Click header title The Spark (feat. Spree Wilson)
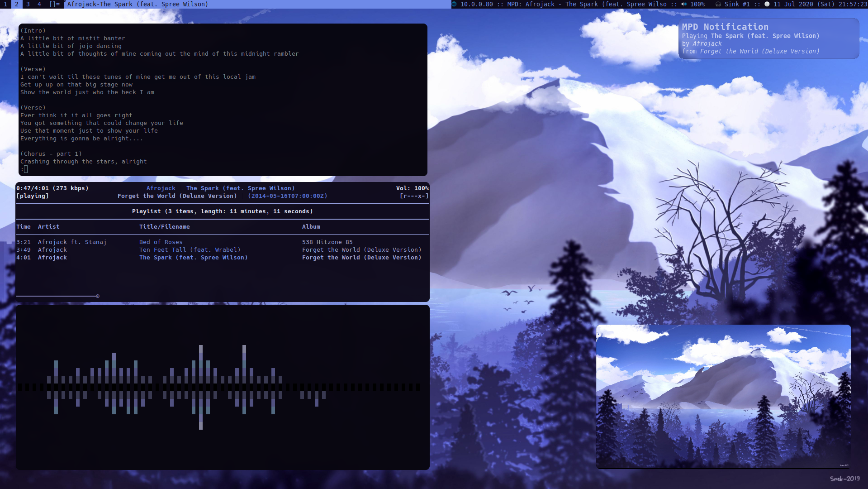The image size is (868, 489). pyautogui.click(x=240, y=188)
